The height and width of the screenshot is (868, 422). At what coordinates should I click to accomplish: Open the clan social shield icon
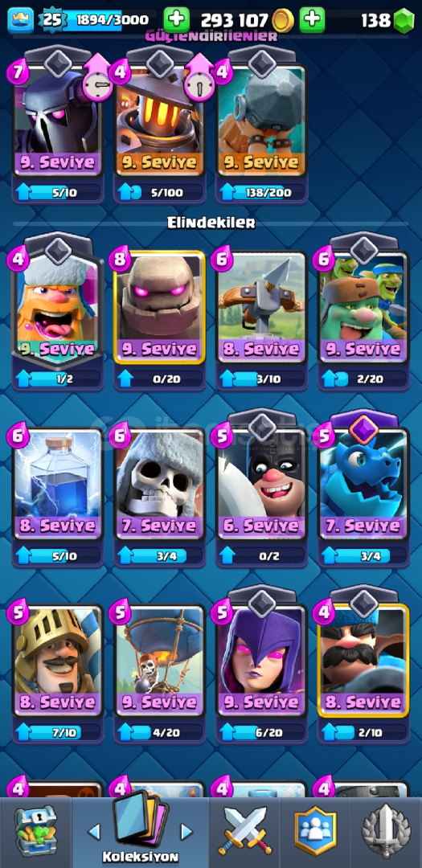[x=315, y=832]
